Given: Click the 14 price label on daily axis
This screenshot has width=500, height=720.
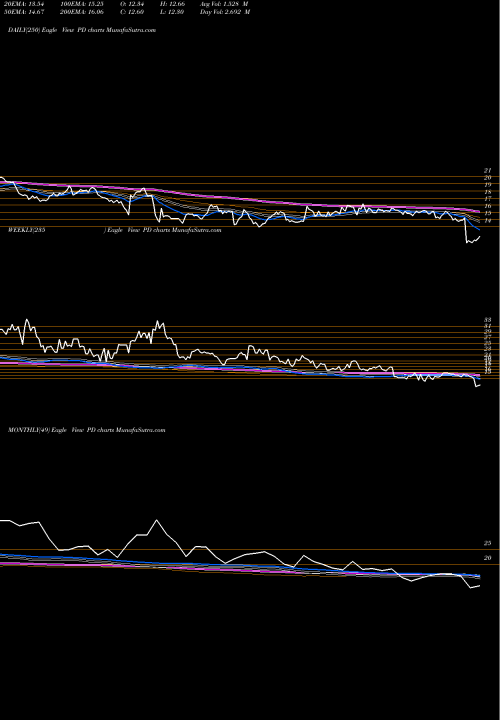Looking at the screenshot, I should tap(488, 221).
